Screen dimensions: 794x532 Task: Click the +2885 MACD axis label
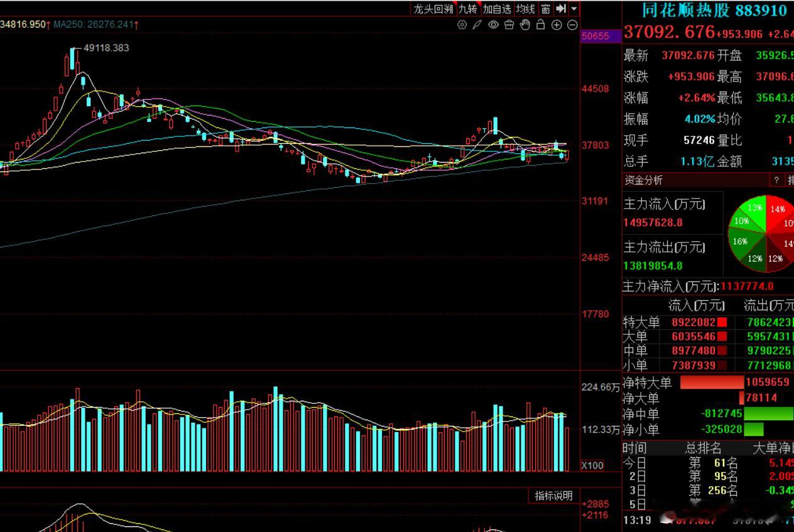pyautogui.click(x=595, y=504)
